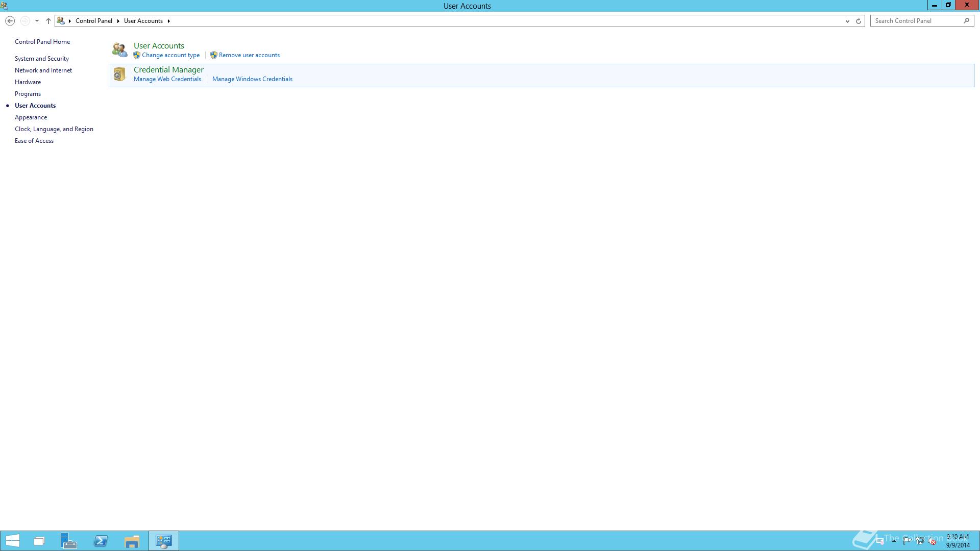
Task: Click the shield icon beside Change account type
Action: point(137,55)
